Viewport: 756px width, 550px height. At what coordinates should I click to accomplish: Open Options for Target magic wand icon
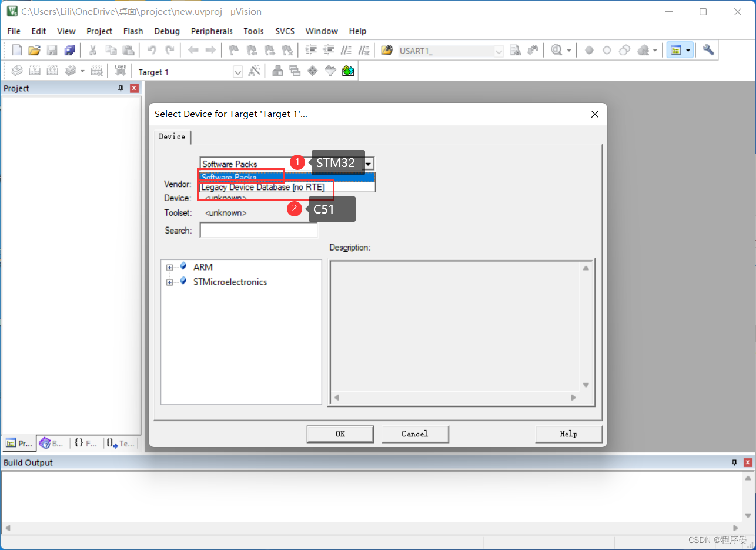tap(255, 71)
